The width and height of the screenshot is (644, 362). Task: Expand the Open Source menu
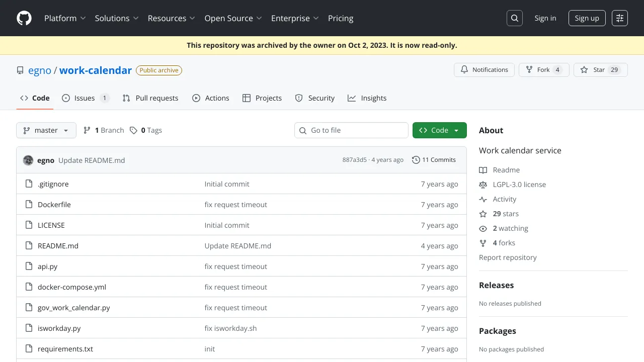tap(233, 18)
